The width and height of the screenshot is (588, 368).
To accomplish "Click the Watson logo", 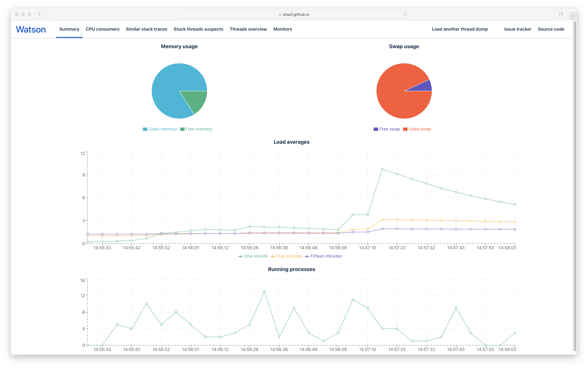I will point(31,29).
